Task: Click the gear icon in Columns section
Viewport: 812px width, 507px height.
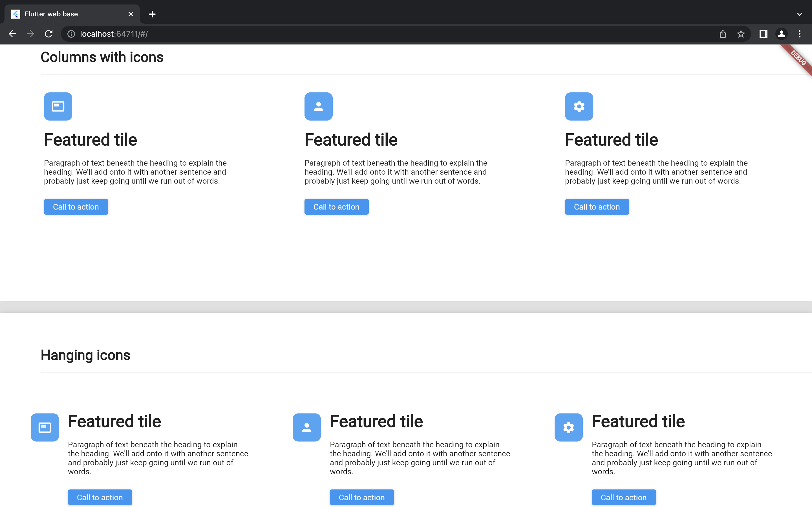Action: pyautogui.click(x=579, y=106)
